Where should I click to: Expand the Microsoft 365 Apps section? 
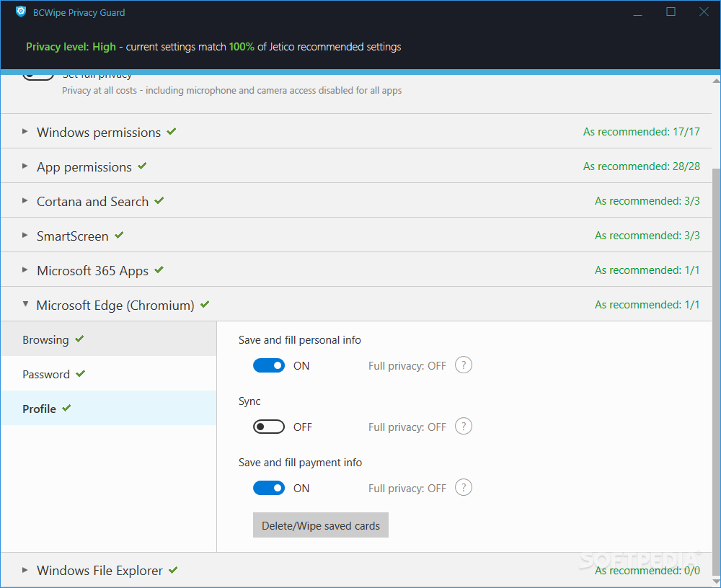tap(25, 269)
